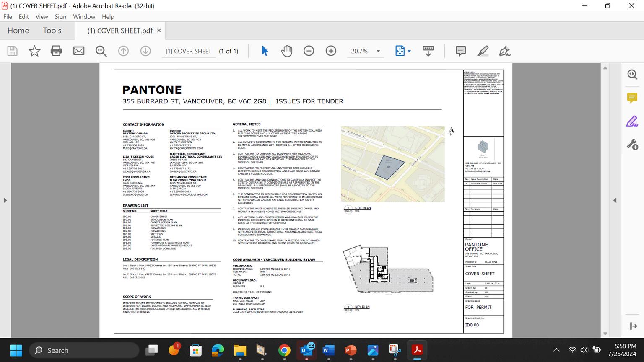Click the key plan floor drawing
Image resolution: width=644 pixels, height=362 pixels.
[388, 269]
